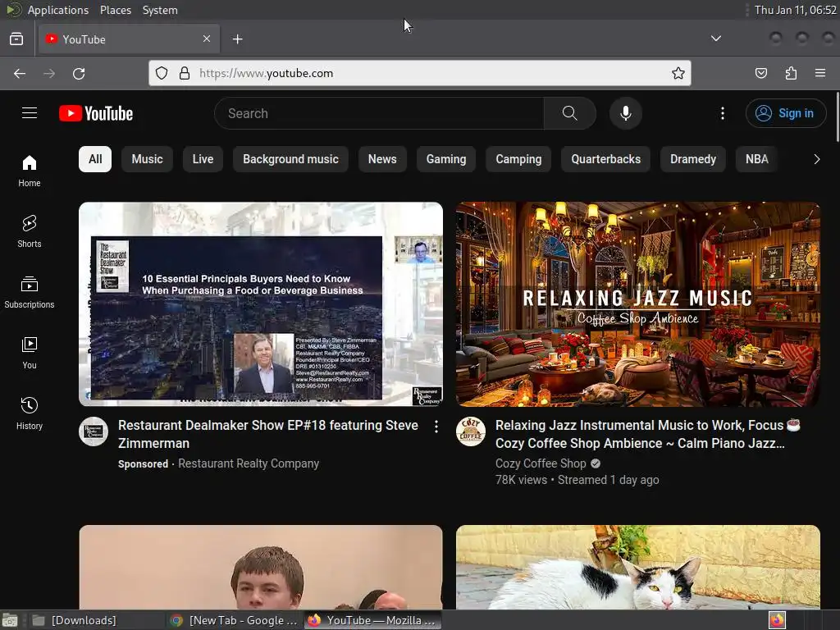Click the search magnifier button
The image size is (840, 630).
569,113
